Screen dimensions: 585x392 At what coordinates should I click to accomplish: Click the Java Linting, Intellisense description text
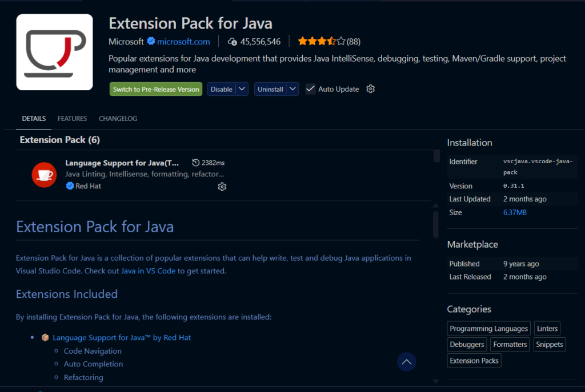(x=145, y=174)
